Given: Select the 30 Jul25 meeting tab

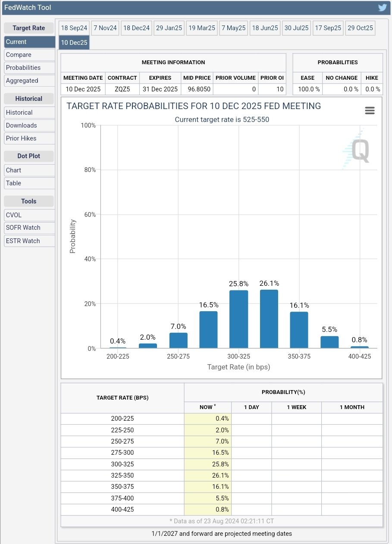Looking at the screenshot, I should click(x=297, y=28).
